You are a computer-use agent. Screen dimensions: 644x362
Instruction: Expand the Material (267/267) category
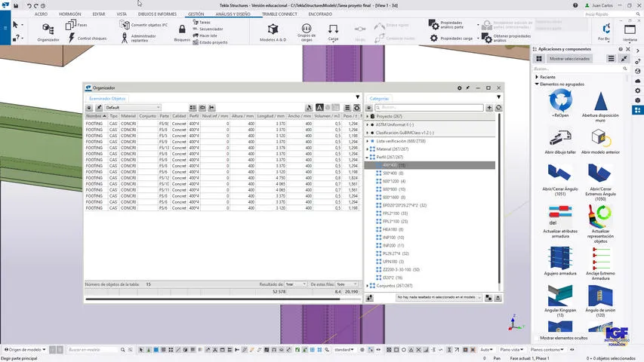pos(368,149)
